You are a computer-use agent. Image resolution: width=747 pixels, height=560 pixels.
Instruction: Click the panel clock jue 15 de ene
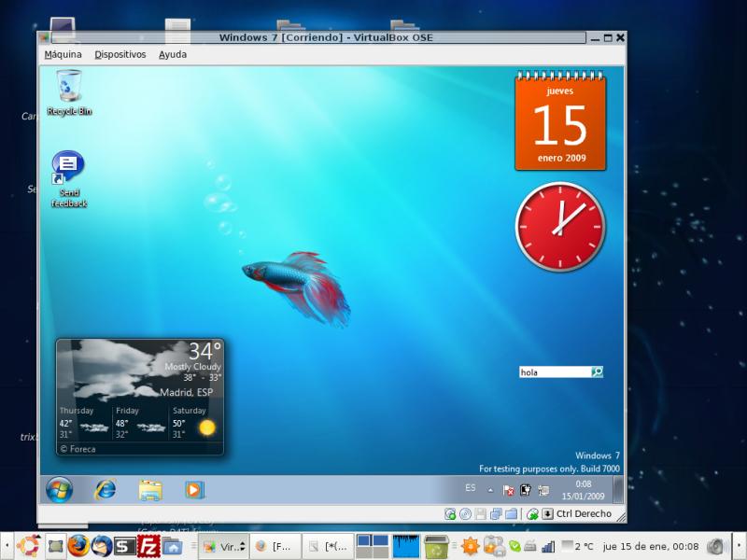651,547
